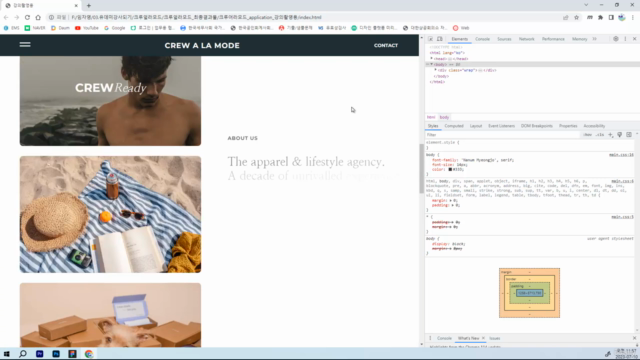Open the NAVER bookmark
Screen dimensions: 640x360
pyautogui.click(x=35, y=28)
